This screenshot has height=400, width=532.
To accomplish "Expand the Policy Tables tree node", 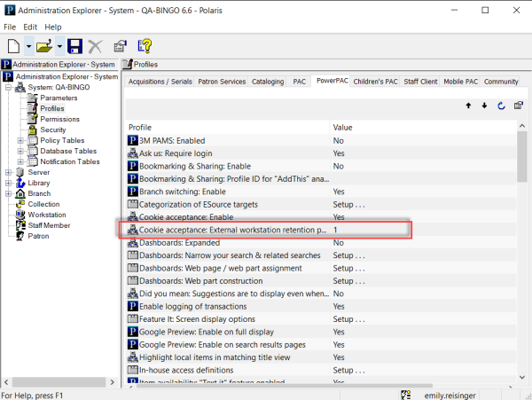I will click(x=20, y=140).
